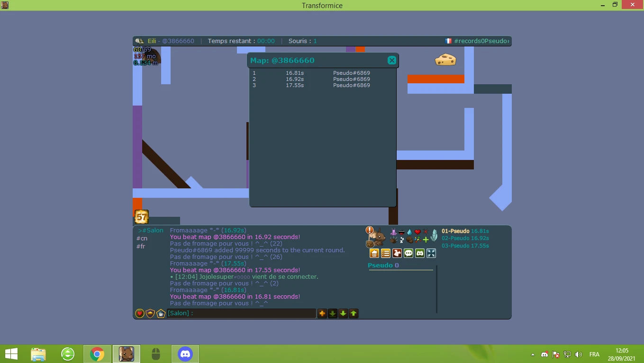The width and height of the screenshot is (644, 363).
Task: Click the Pseudo 0 score label
Action: pyautogui.click(x=383, y=266)
